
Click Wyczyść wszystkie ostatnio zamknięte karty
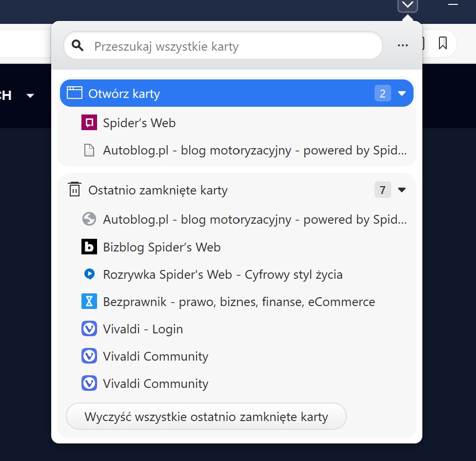pos(206,417)
